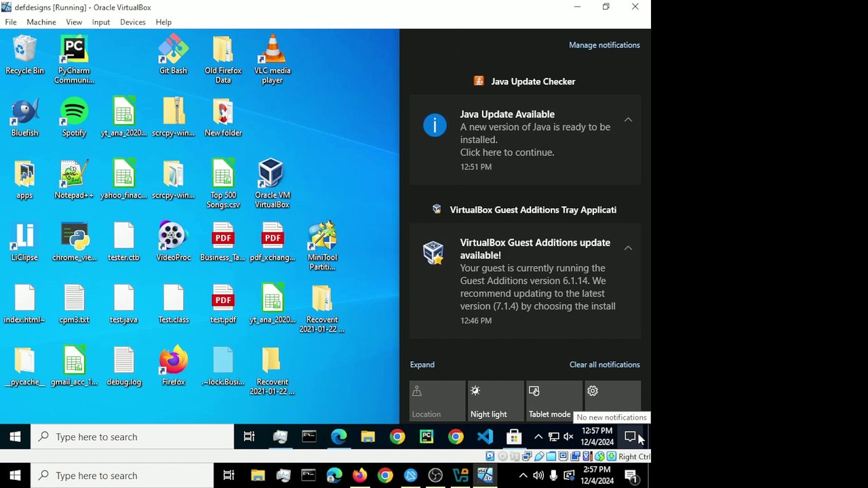
Task: Select the Notepad++ desktop icon
Action: pos(74,180)
